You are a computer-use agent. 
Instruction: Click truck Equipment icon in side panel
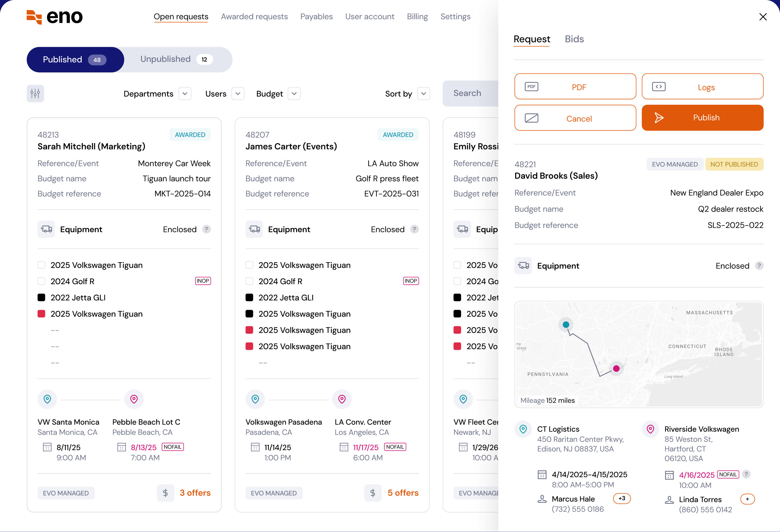pyautogui.click(x=523, y=266)
